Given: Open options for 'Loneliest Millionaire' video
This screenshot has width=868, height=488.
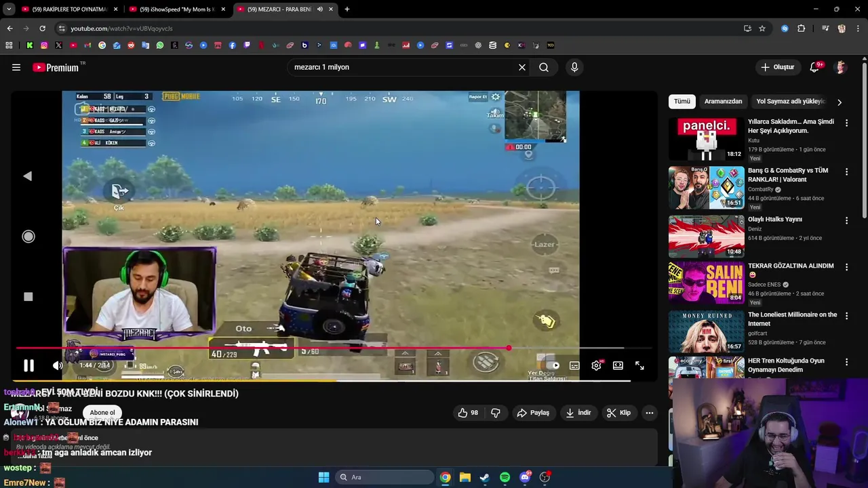Looking at the screenshot, I should 846,317.
